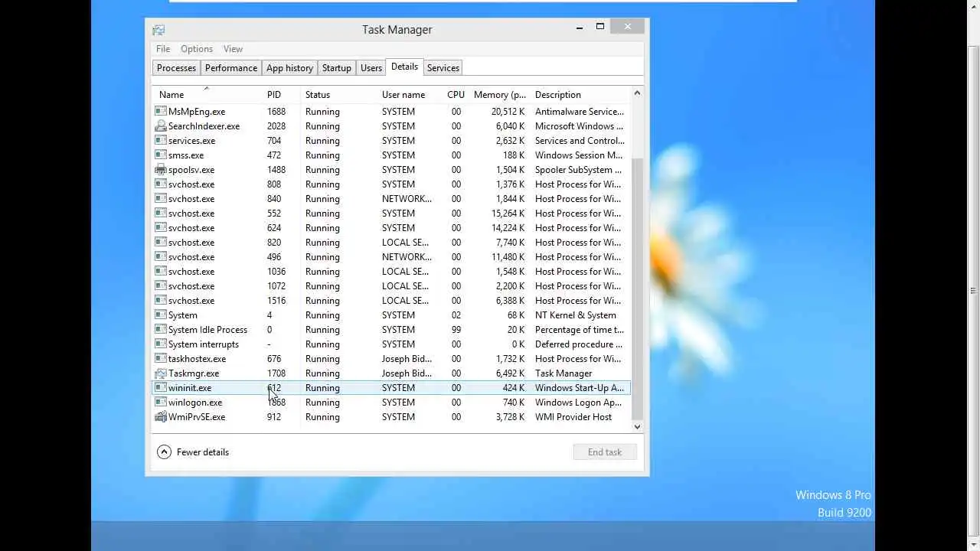980x551 pixels.
Task: Sort by the Description column header
Action: [x=580, y=94]
